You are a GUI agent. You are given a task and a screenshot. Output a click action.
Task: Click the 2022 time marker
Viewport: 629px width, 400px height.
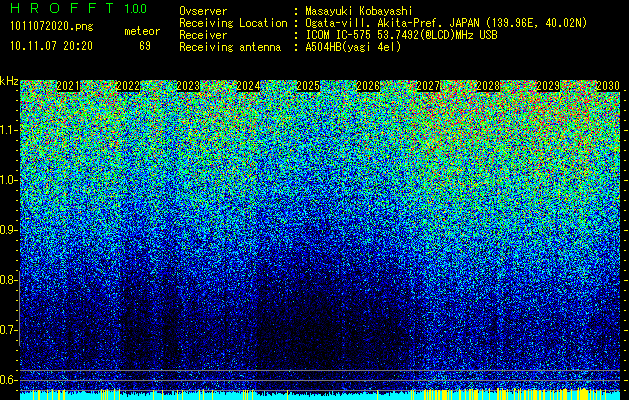128,86
